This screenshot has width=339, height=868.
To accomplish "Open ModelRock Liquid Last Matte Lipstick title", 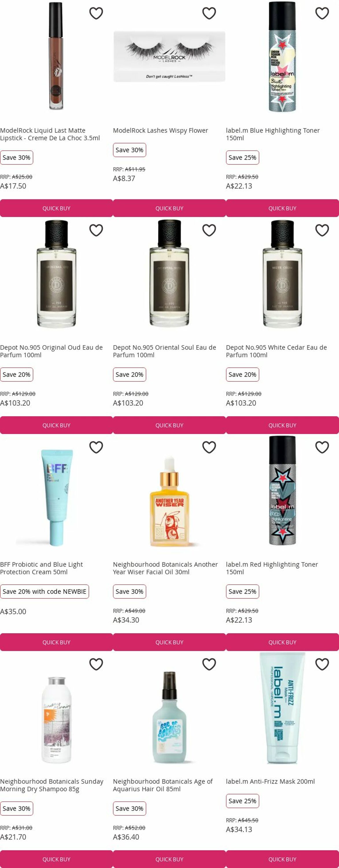I will pyautogui.click(x=50, y=134).
